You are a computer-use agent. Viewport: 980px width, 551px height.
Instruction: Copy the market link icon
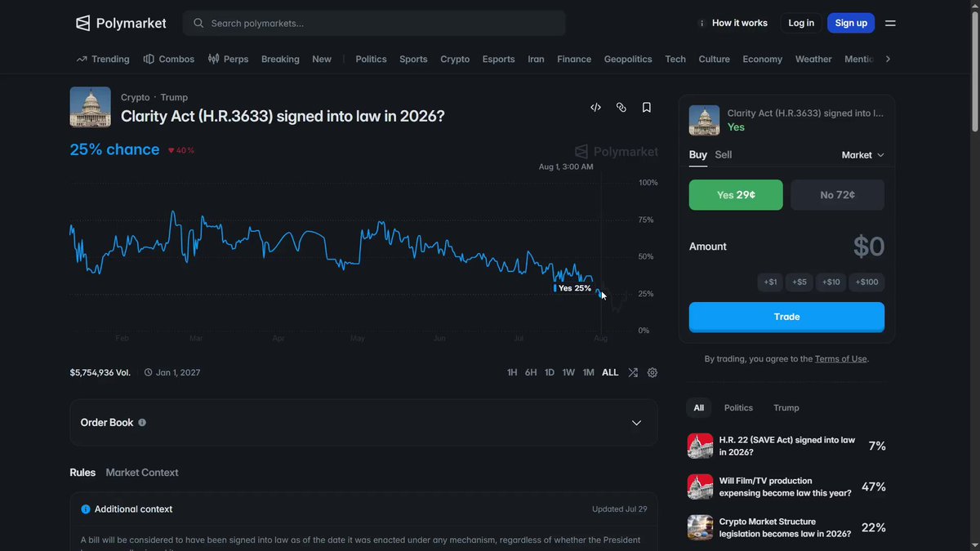(x=621, y=107)
